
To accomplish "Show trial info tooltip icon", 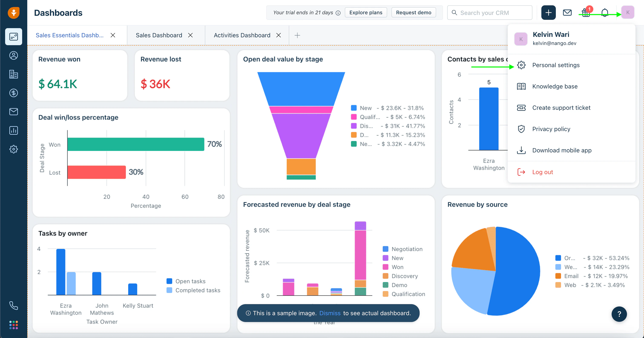I will pyautogui.click(x=338, y=13).
